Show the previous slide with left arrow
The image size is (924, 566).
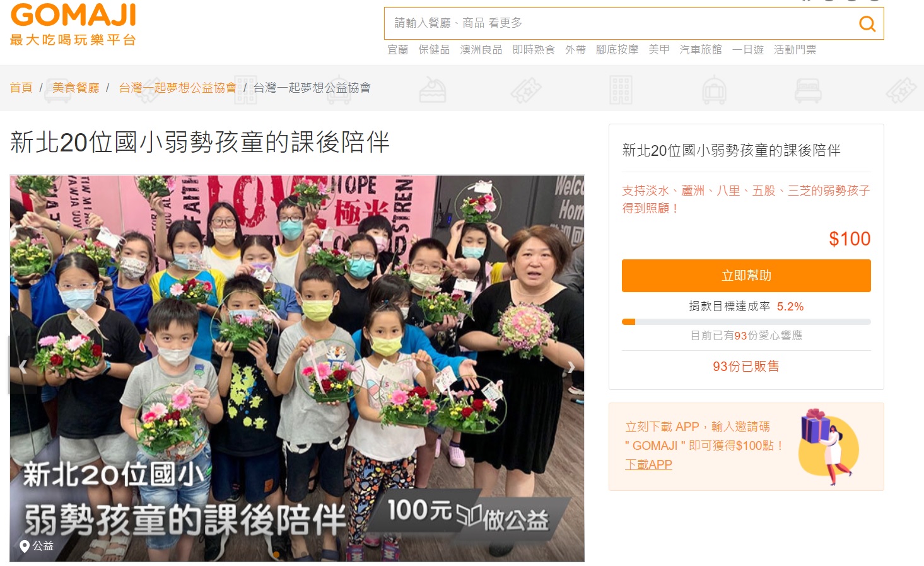[23, 367]
